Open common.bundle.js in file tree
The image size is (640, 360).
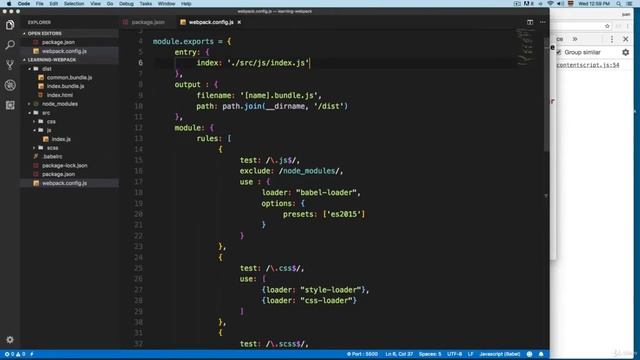point(69,78)
